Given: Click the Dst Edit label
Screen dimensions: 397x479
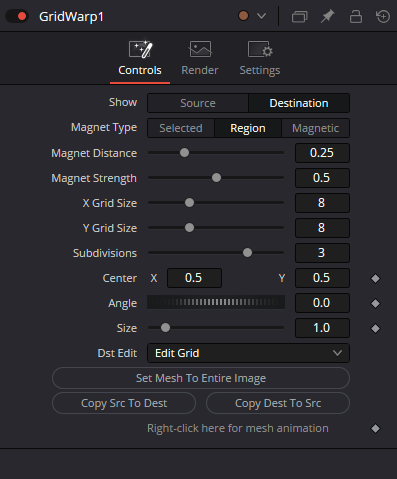Looking at the screenshot, I should click(117, 353).
